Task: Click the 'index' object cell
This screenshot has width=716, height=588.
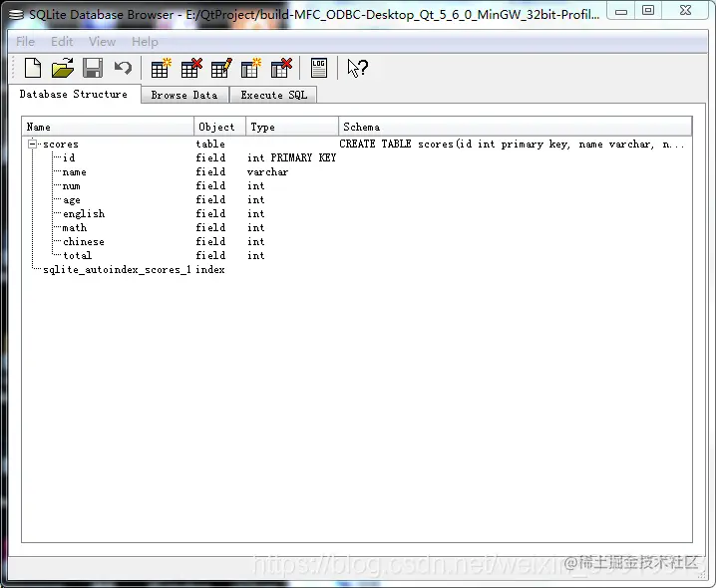Action: click(x=210, y=269)
